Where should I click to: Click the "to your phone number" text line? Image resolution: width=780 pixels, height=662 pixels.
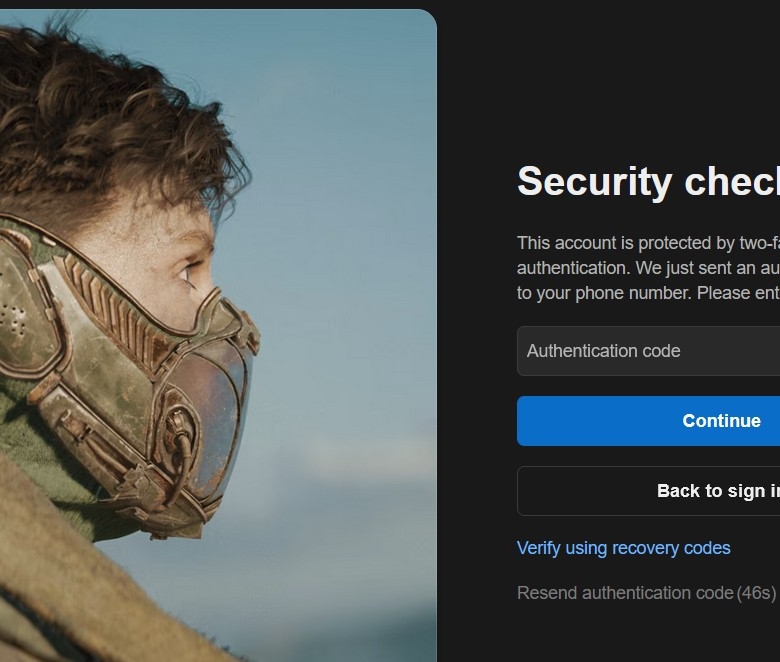pyautogui.click(x=648, y=292)
